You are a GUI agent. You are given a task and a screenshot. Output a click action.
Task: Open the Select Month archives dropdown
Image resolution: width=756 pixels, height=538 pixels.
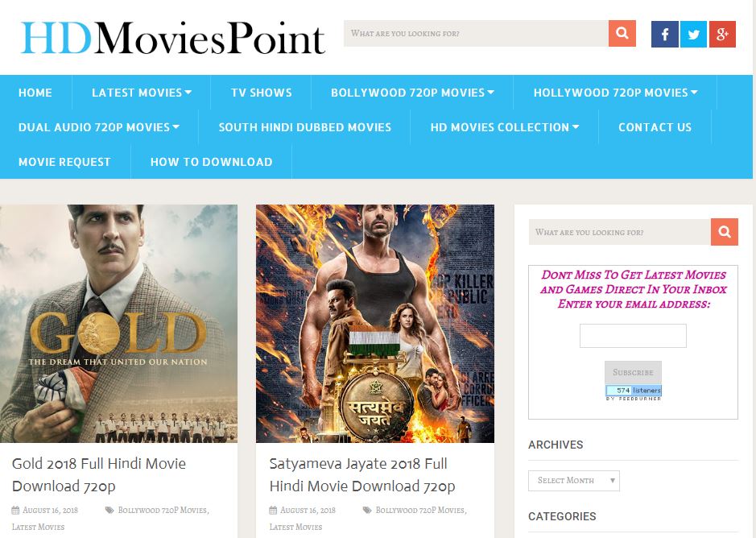tap(573, 481)
